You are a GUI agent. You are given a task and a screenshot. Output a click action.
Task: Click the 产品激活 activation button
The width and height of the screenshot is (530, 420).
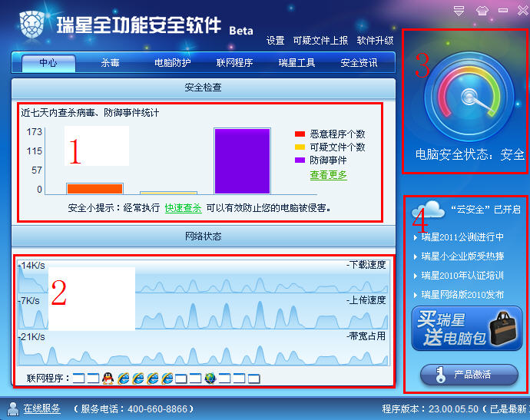pyautogui.click(x=469, y=375)
